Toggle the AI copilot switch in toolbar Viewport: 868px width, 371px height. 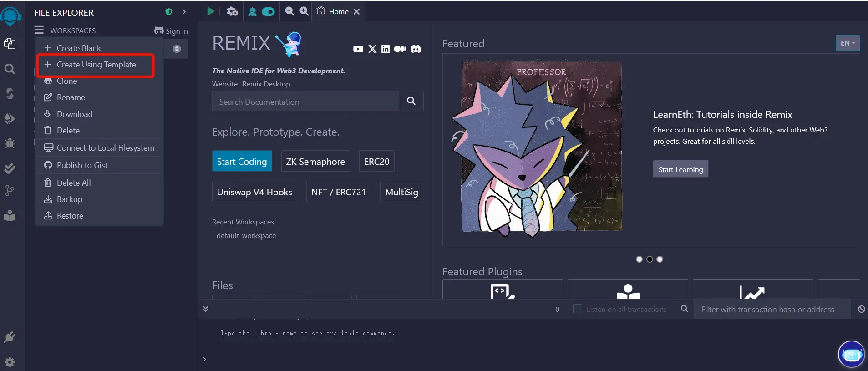click(x=268, y=12)
